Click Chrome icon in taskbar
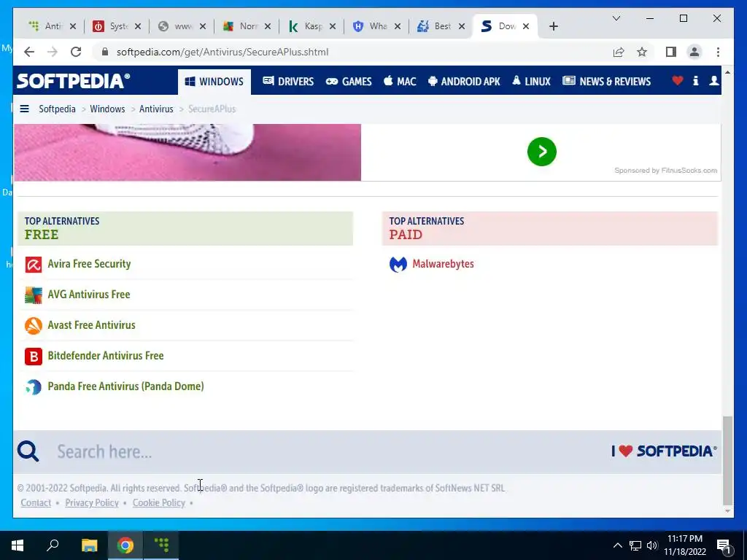 pyautogui.click(x=125, y=545)
